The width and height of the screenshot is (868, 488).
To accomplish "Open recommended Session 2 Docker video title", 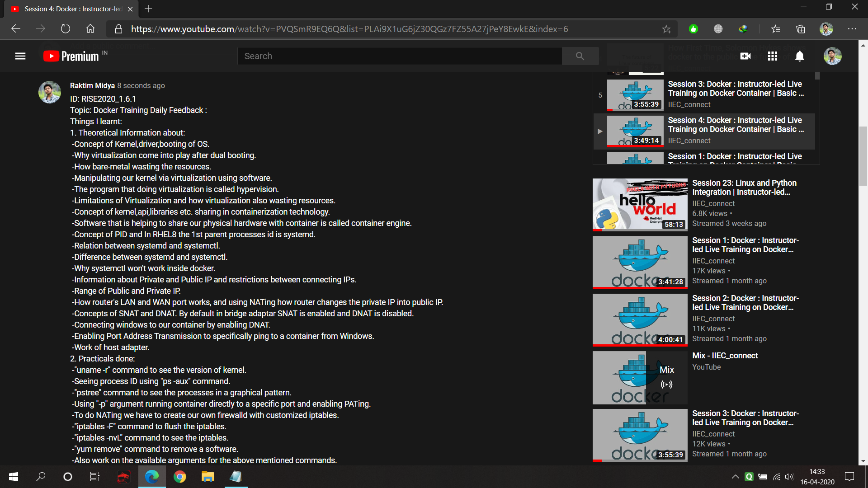I will (x=745, y=303).
